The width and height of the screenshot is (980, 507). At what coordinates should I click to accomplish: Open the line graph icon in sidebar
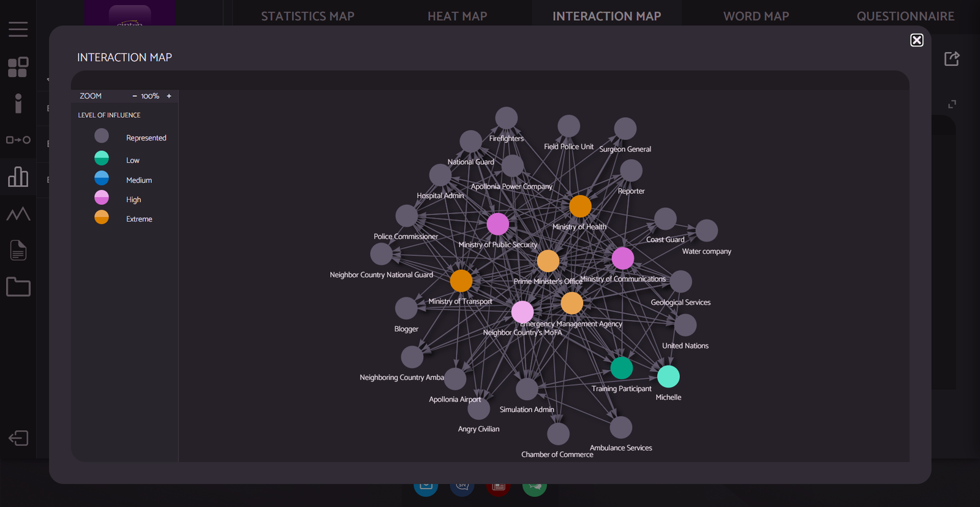18,214
